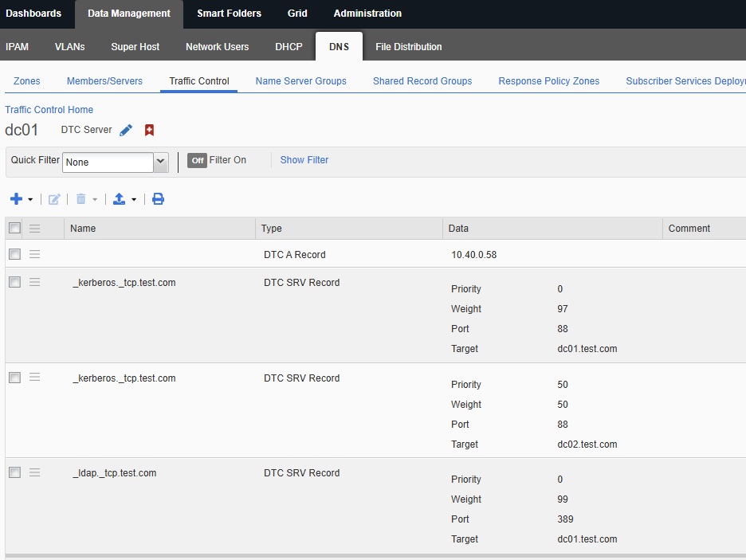Open action menu for _ldap._tcp.test.com row
Viewport: 746px width, 560px height.
35,472
